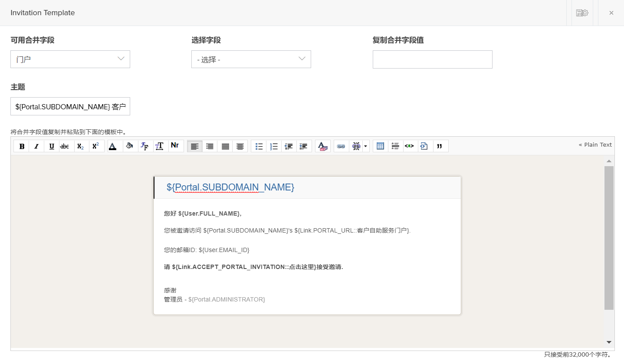Open the background fill color tool

click(129, 146)
